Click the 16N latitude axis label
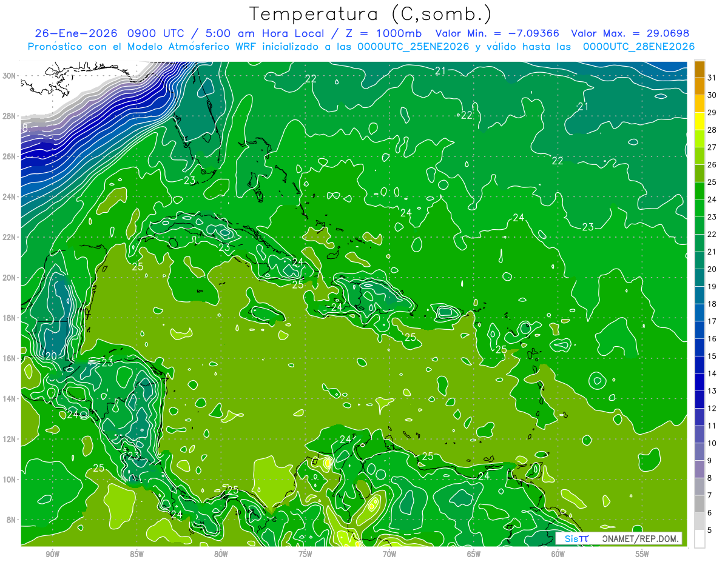The width and height of the screenshot is (728, 562). (x=10, y=358)
